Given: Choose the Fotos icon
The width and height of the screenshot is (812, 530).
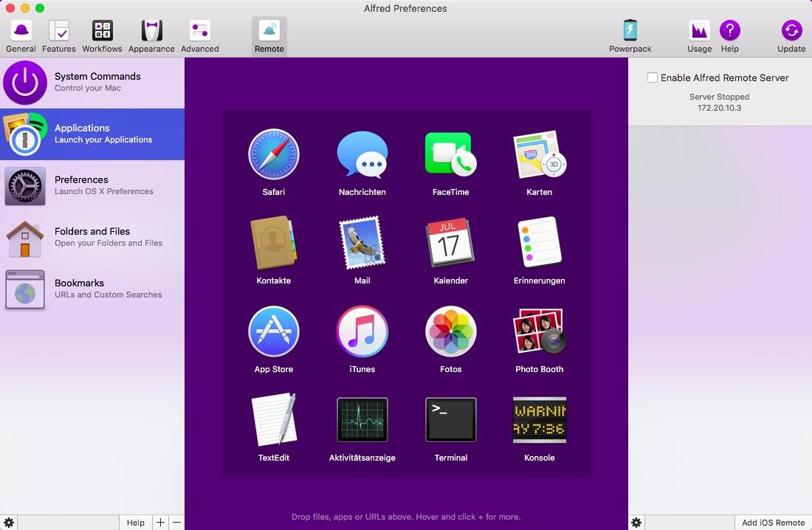Looking at the screenshot, I should [450, 331].
